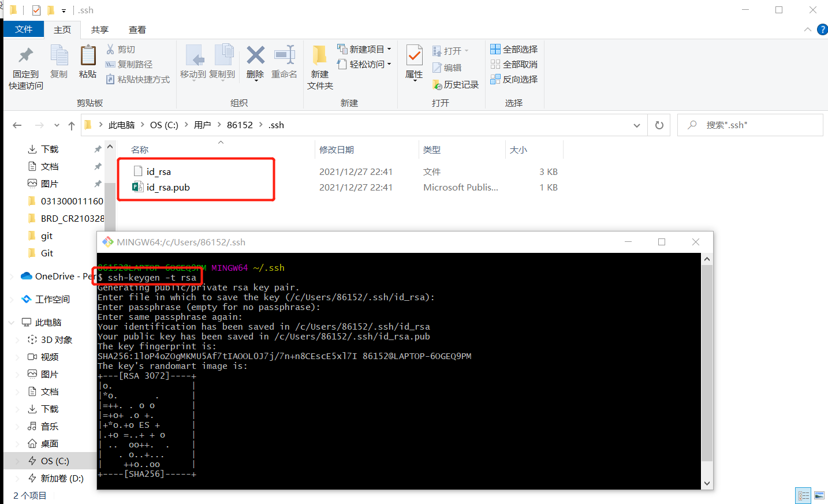Customize Quick Access Toolbar dropdown arrow

coord(64,10)
